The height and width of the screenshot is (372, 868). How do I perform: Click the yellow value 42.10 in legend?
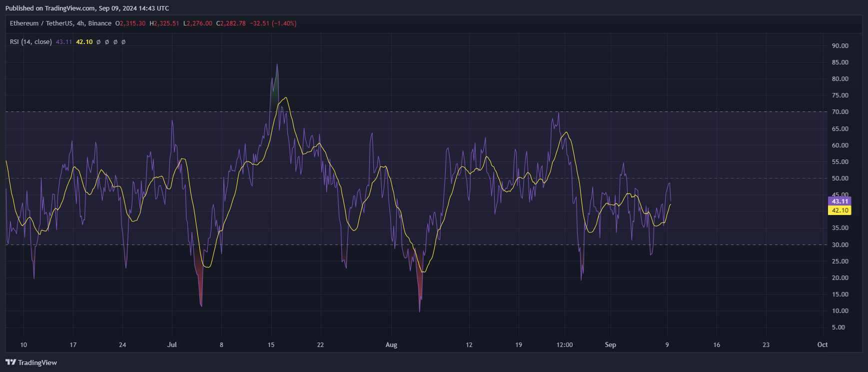(84, 42)
